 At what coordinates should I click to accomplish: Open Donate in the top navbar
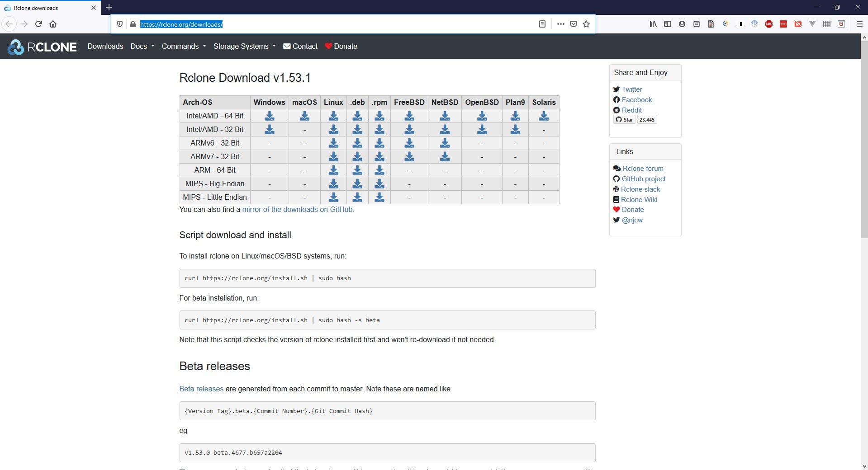pos(341,46)
